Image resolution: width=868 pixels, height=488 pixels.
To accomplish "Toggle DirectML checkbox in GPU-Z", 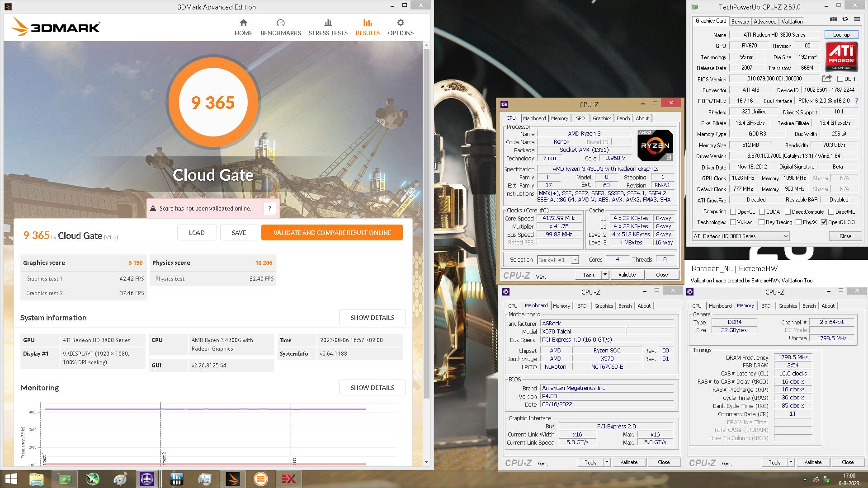I will pyautogui.click(x=831, y=211).
